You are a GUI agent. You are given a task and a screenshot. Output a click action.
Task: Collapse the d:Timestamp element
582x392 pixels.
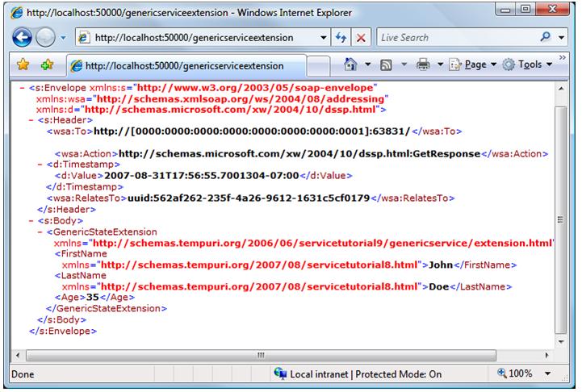[40, 165]
